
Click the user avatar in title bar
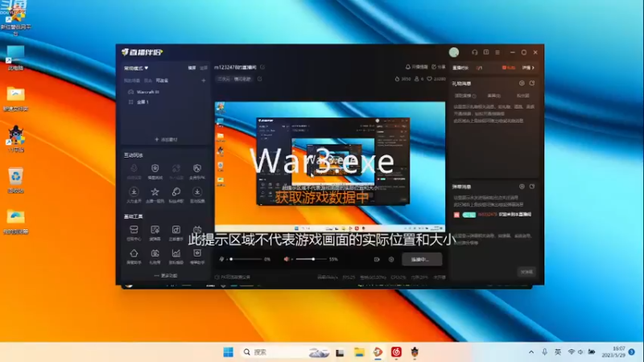(454, 52)
